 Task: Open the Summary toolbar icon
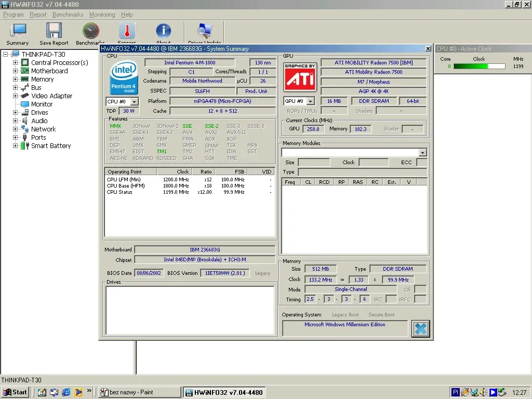18,31
